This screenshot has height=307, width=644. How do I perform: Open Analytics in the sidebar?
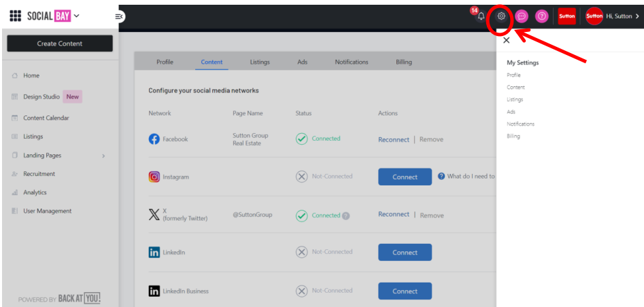(35, 192)
